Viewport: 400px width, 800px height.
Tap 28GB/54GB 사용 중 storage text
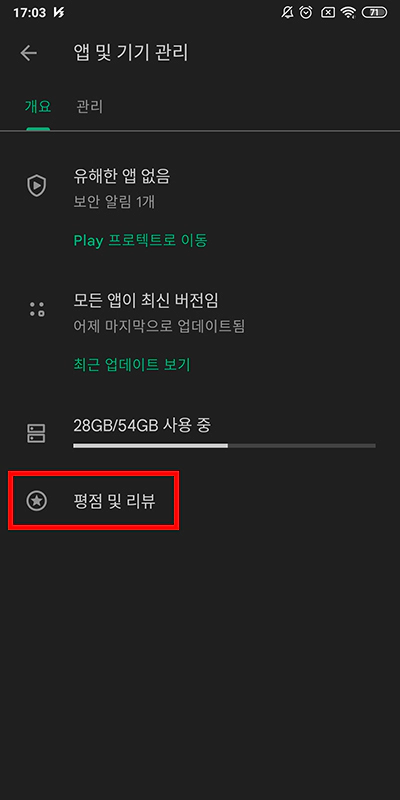point(142,425)
